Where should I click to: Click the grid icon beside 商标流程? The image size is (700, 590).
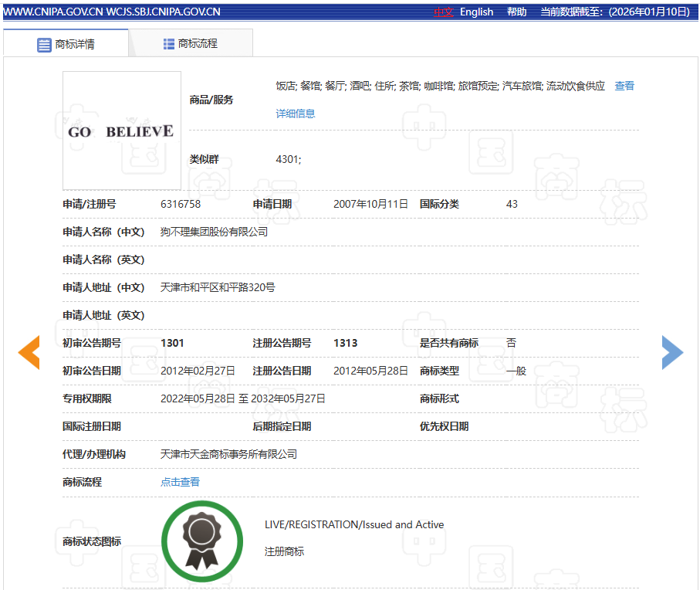point(168,44)
